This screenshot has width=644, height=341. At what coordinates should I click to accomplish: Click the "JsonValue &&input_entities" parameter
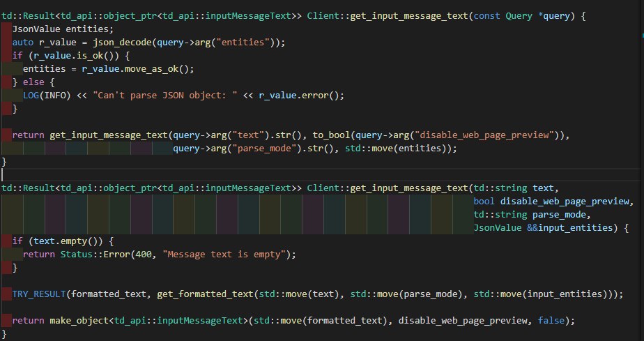point(544,227)
